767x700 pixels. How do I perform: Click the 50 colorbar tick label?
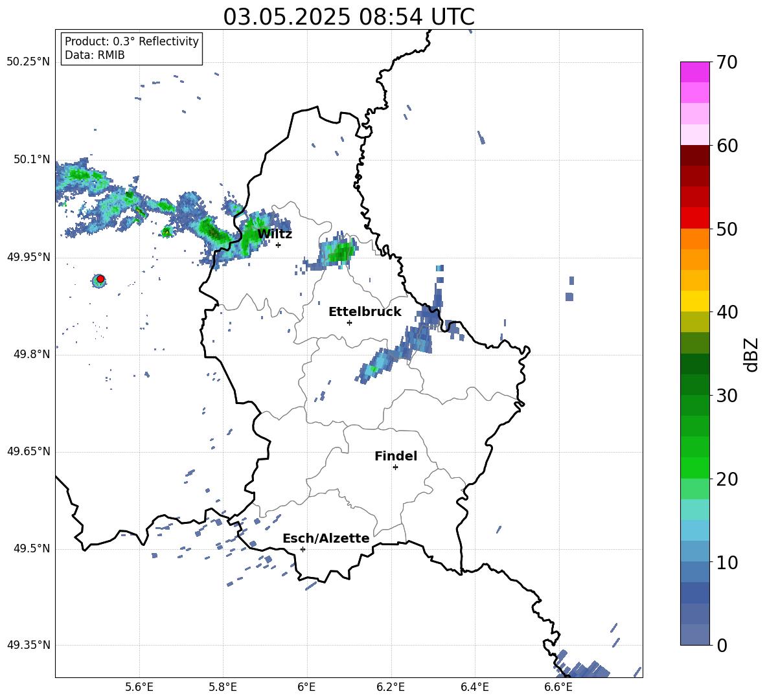click(x=727, y=229)
